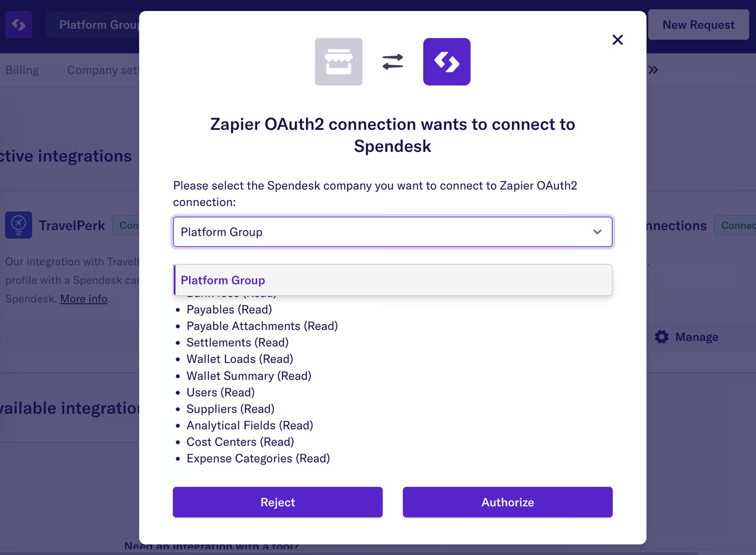Click the two-way transfer arrows icon

pos(392,62)
